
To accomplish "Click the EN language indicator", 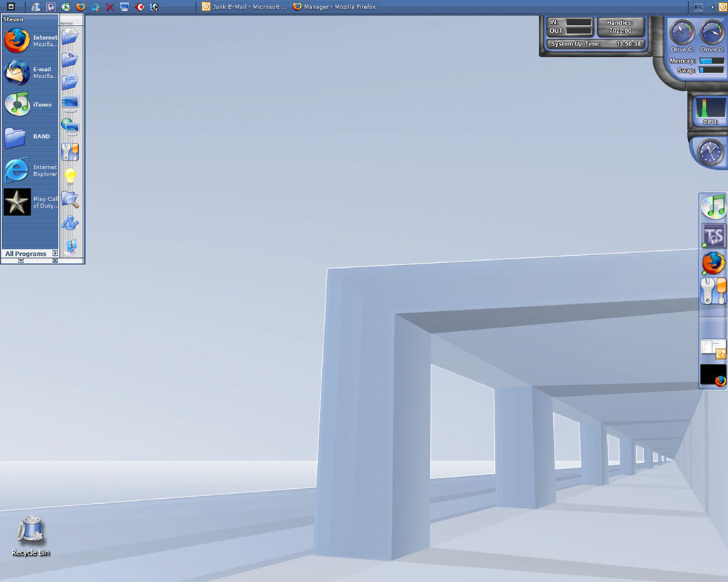I will coord(698,6).
